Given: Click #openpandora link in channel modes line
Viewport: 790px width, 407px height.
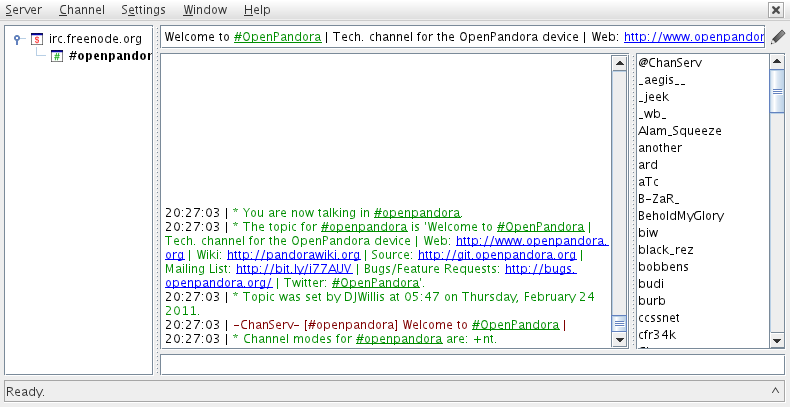Looking at the screenshot, I should (399, 339).
